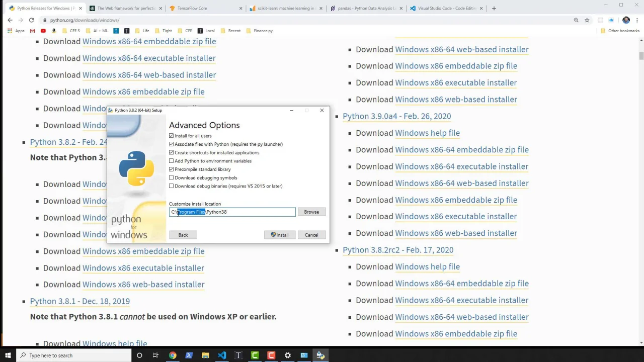644x362 pixels.
Task: Switch to Chrome on taskbar
Action: tap(173, 355)
